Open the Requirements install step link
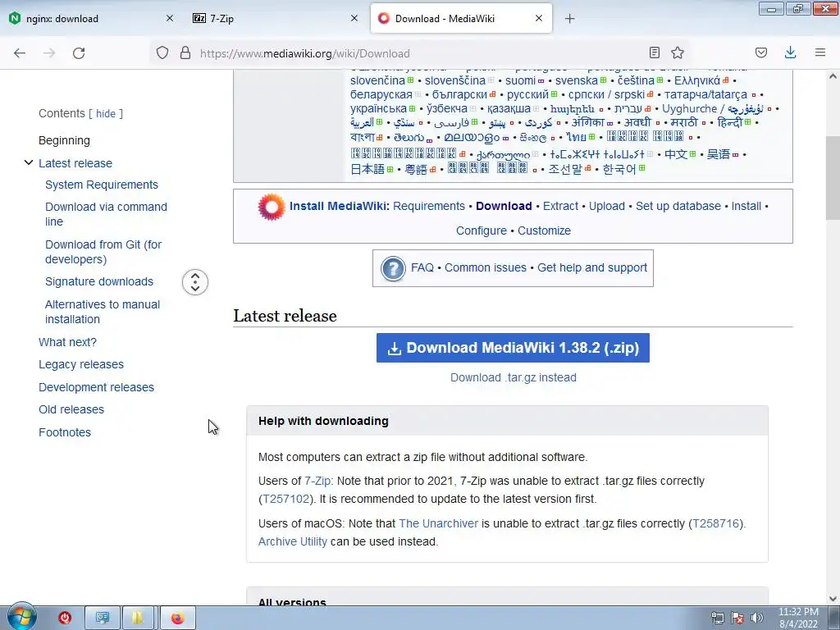The image size is (840, 630). pos(428,206)
